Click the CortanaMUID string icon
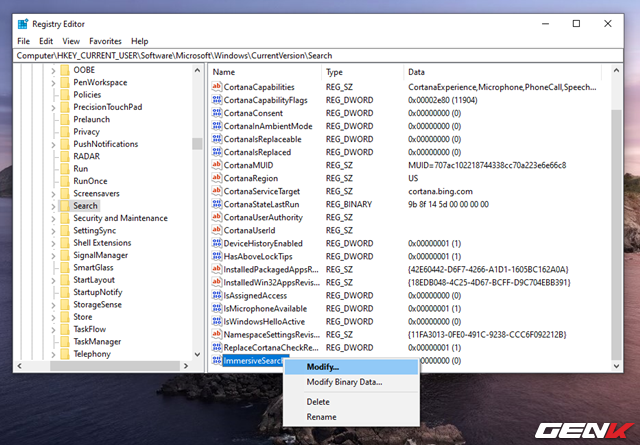Image resolution: width=640 pixels, height=445 pixels. [x=216, y=165]
